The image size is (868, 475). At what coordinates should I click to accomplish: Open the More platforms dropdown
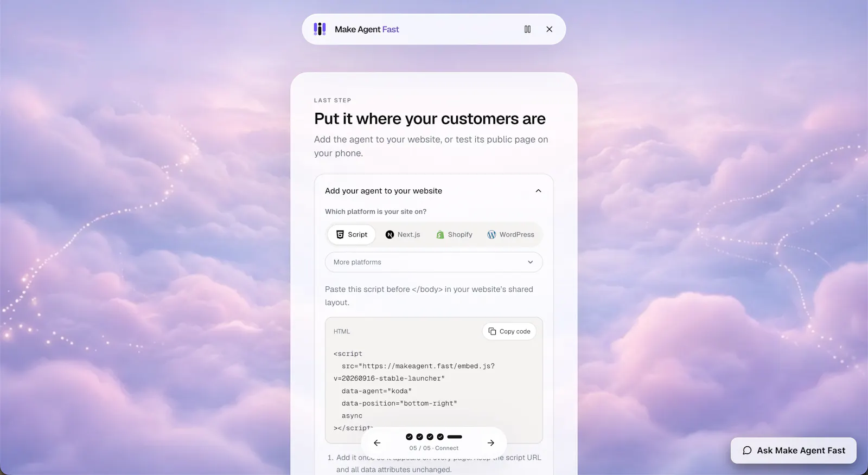pyautogui.click(x=434, y=262)
